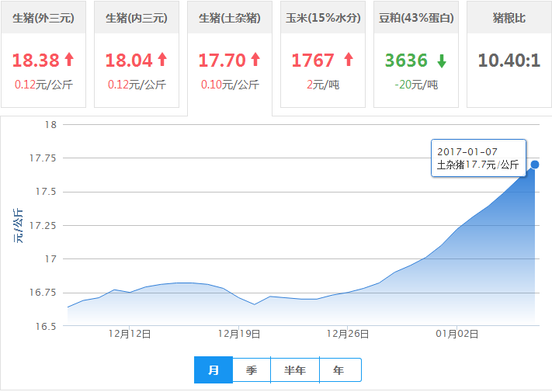Select the 生猪(外三元) price tab
This screenshot has width=552, height=392.
pyautogui.click(x=43, y=54)
